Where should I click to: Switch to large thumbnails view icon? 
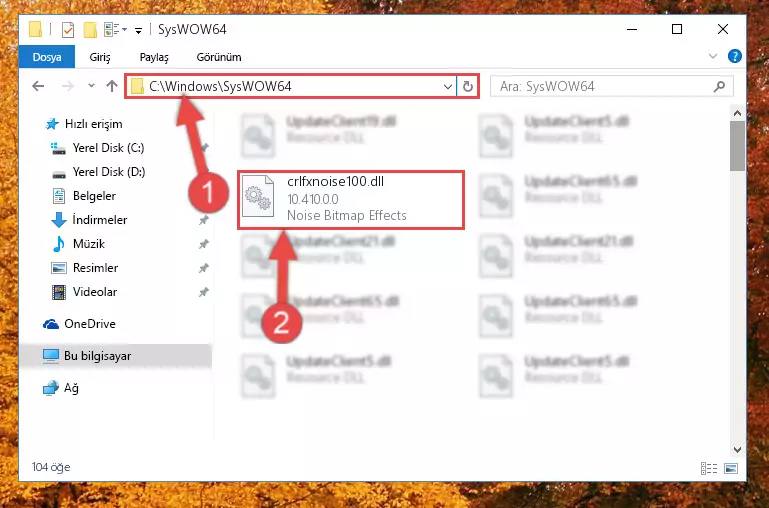(731, 468)
